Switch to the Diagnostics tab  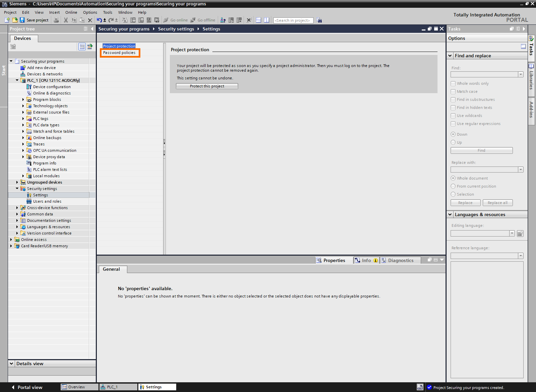pyautogui.click(x=400, y=260)
